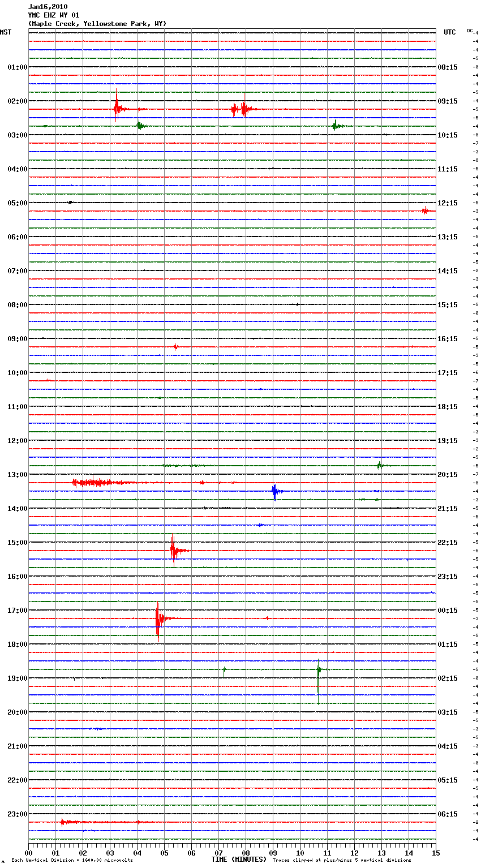This screenshot has height=868, width=481.
Task: Select the 15:00 MST time label
Action: pyautogui.click(x=18, y=543)
